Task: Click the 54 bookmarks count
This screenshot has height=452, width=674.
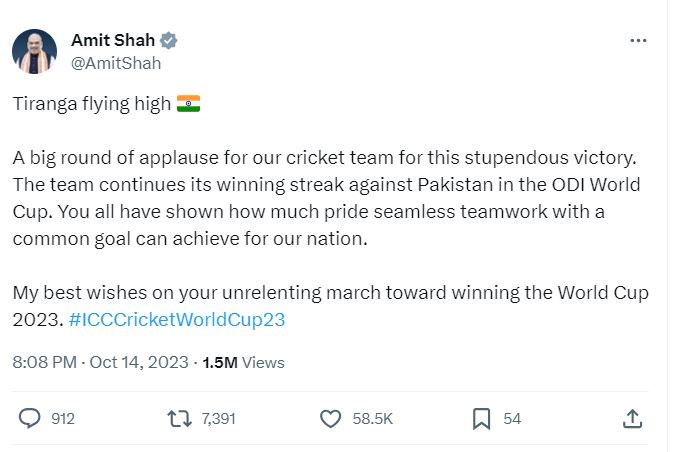Action: [512, 419]
